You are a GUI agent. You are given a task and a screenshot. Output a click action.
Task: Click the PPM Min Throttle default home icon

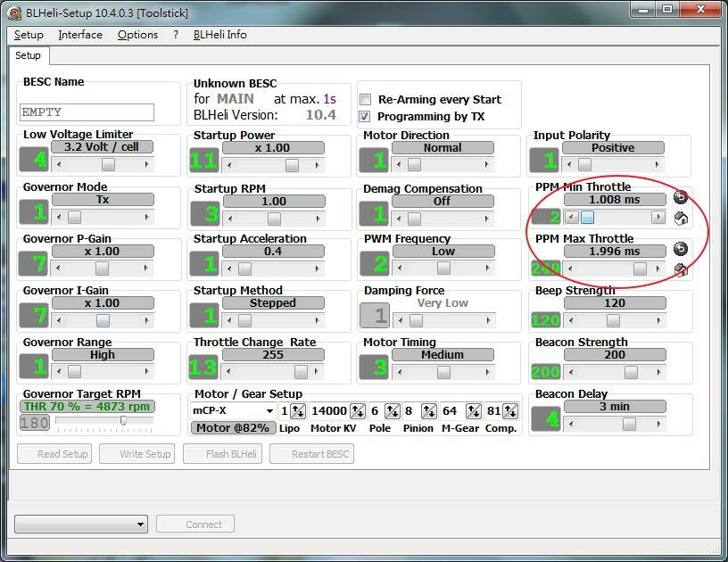click(681, 218)
